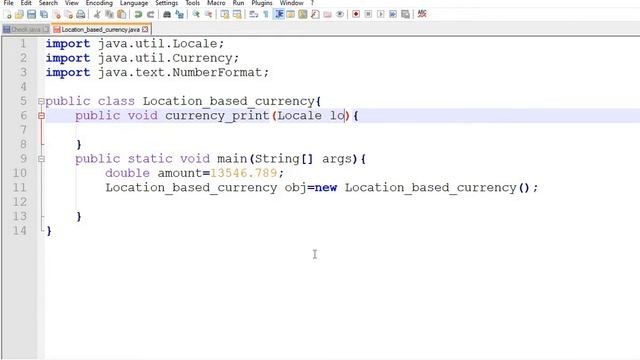This screenshot has height=360, width=640.
Task: Click 'import java.util.Currency;' line
Action: coord(142,58)
